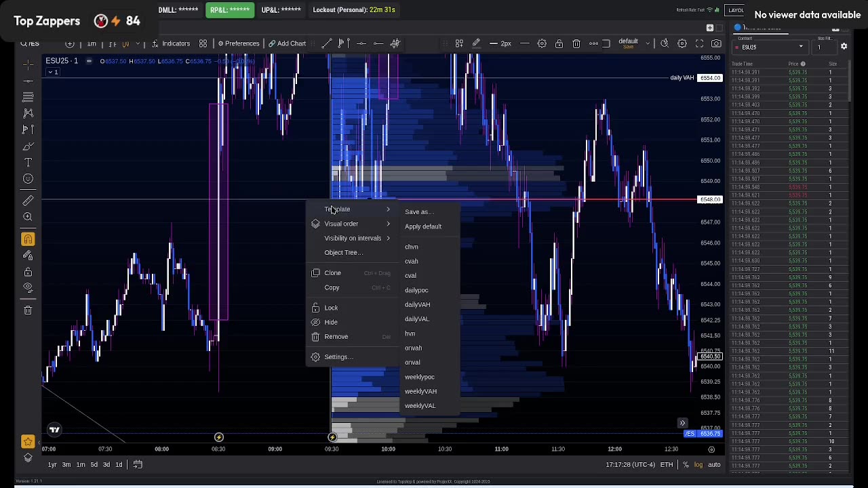Click the Add Chart button
Image resolution: width=868 pixels, height=488 pixels.
287,43
